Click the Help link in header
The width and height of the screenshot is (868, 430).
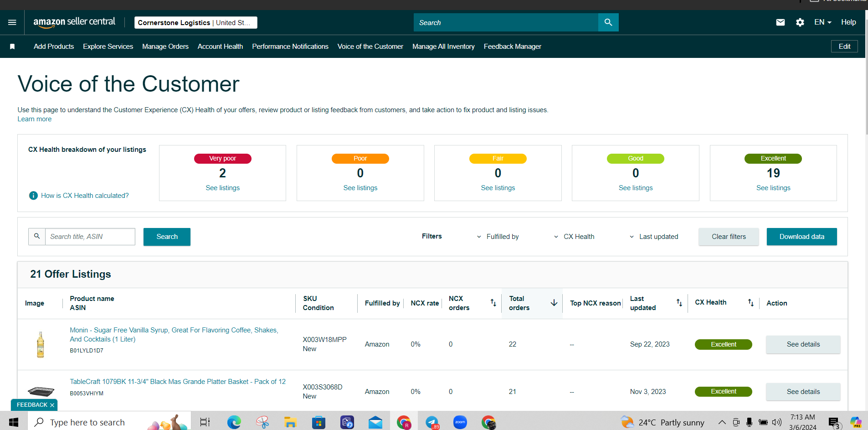[848, 22]
